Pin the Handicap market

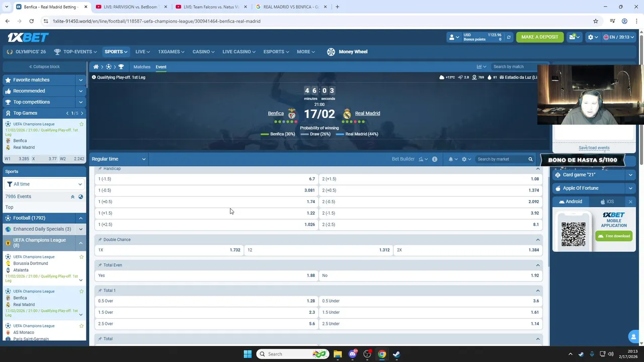tap(100, 169)
